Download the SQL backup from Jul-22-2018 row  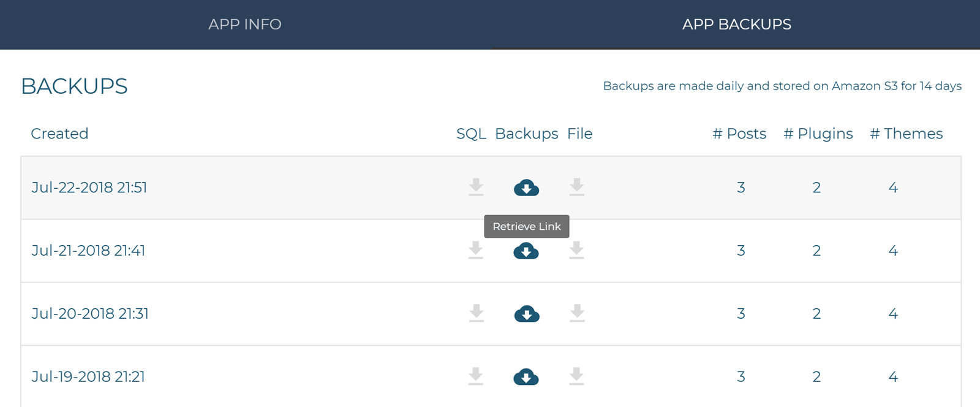click(x=476, y=188)
